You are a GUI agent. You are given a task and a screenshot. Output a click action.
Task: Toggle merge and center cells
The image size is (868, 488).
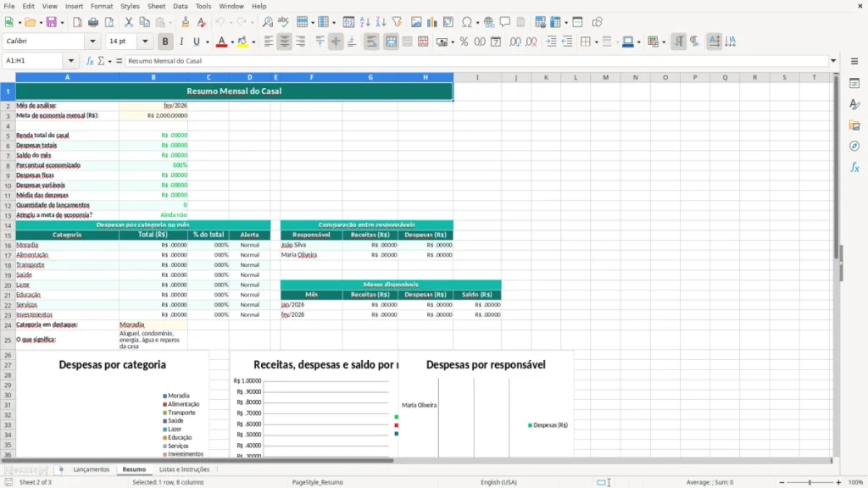tap(391, 42)
